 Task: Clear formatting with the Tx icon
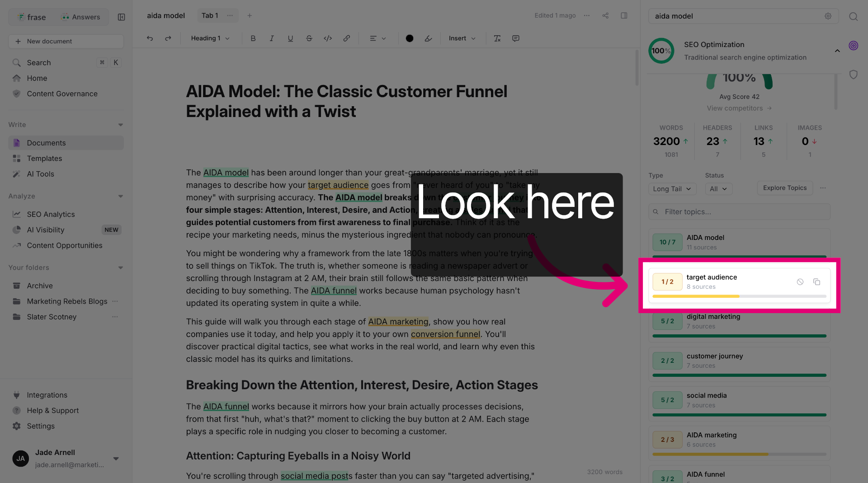click(x=497, y=38)
